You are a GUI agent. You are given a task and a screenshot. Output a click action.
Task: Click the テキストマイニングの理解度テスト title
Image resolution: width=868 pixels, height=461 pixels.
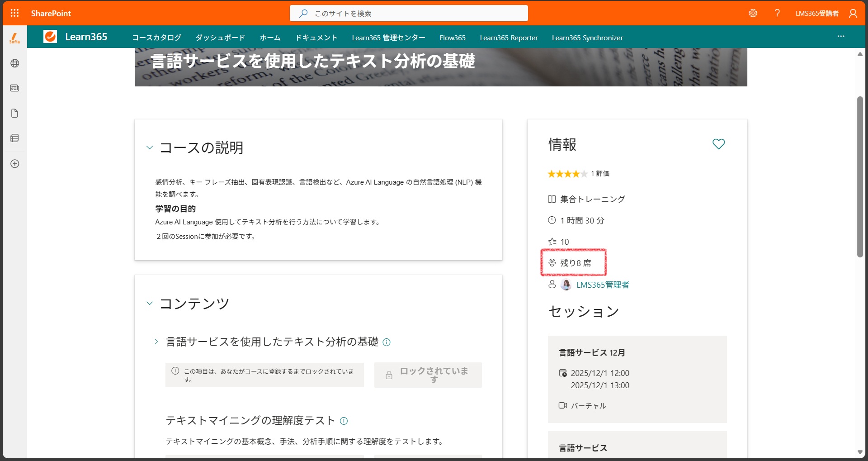point(250,421)
